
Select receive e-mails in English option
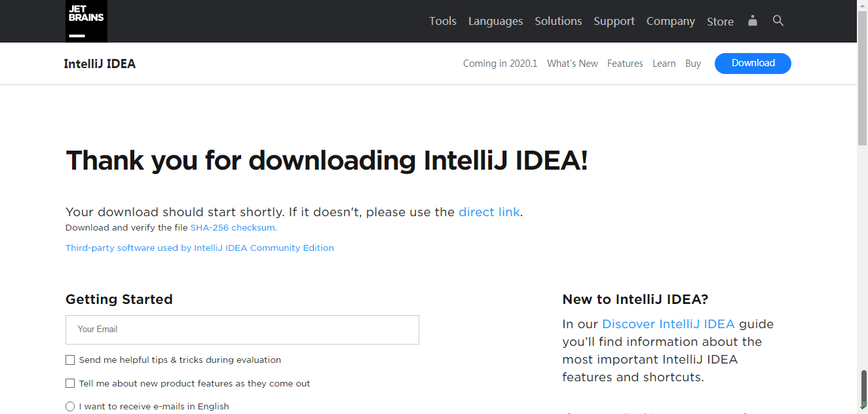tap(70, 407)
